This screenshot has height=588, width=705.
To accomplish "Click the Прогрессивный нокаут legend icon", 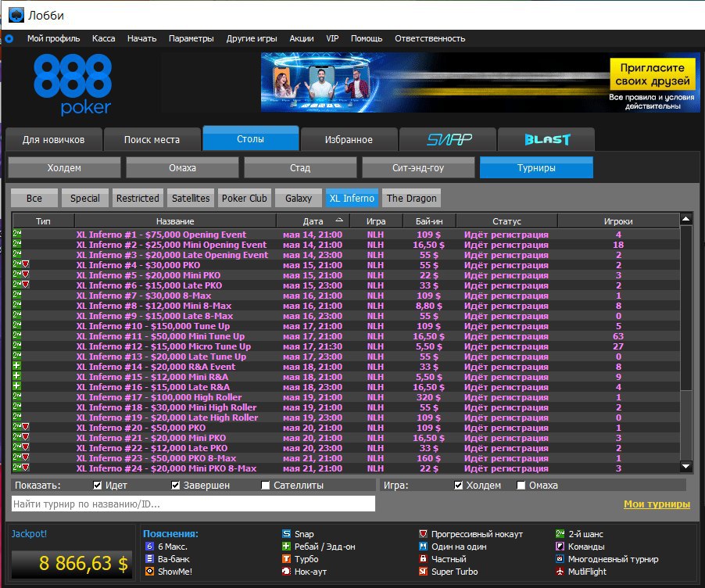I will (423, 533).
